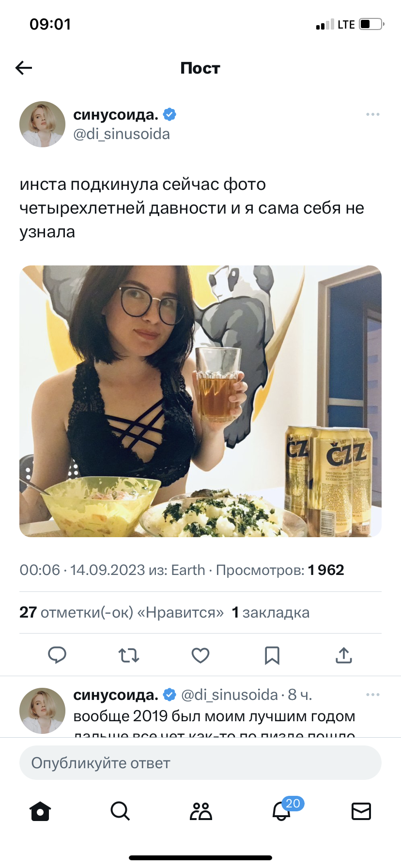Image resolution: width=401 pixels, height=868 pixels.
Task: Open the reply speech bubble icon
Action: pos(57,655)
